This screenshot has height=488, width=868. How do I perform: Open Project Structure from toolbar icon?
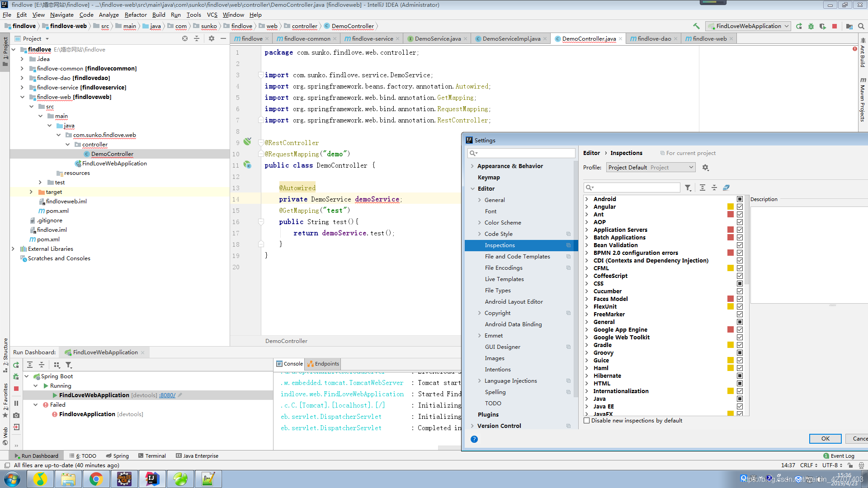pos(849,26)
